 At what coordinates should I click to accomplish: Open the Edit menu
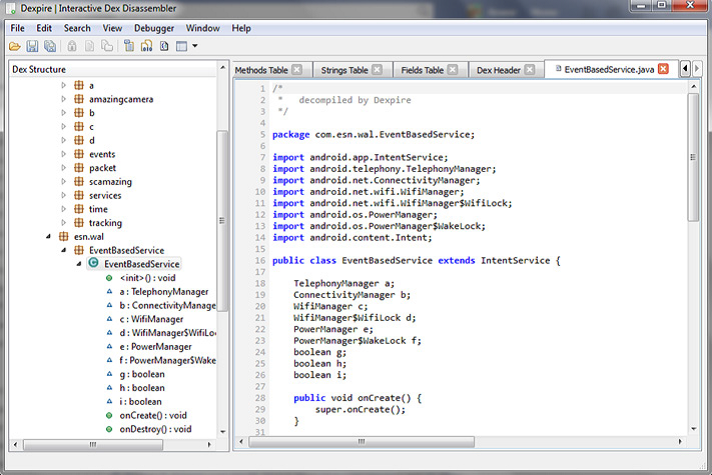click(x=44, y=28)
